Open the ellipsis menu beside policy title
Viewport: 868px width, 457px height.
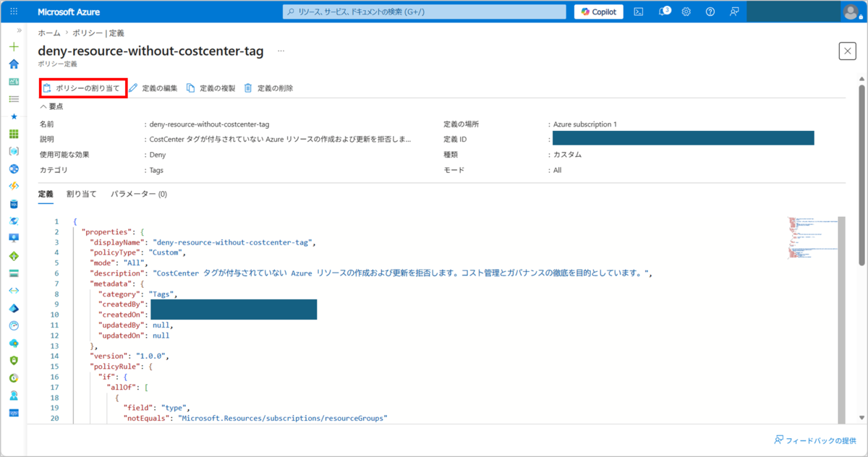click(281, 51)
